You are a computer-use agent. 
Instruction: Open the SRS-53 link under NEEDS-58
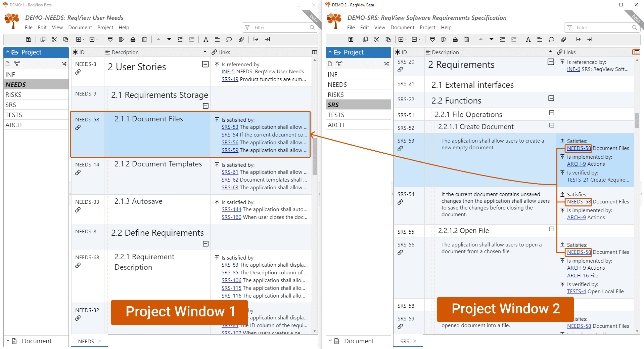point(230,127)
